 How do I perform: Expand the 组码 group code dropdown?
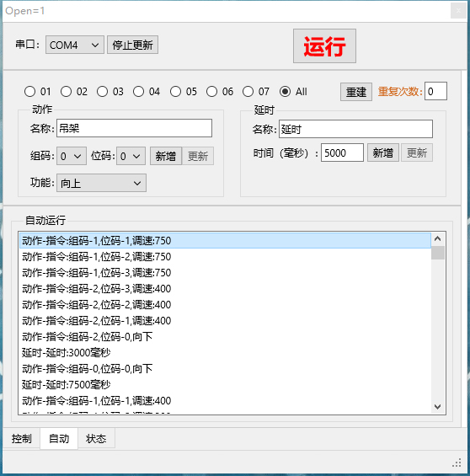pos(72,156)
